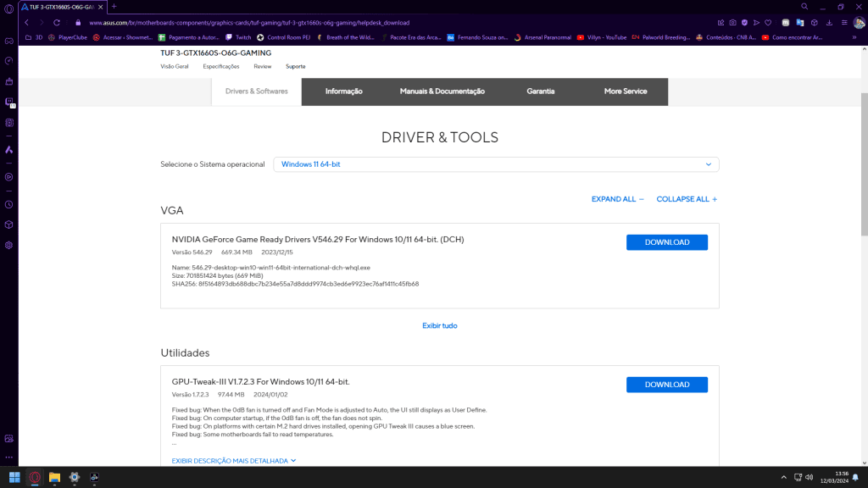Open History clock icon in sidebar
This screenshot has width=868, height=488.
tap(8, 205)
